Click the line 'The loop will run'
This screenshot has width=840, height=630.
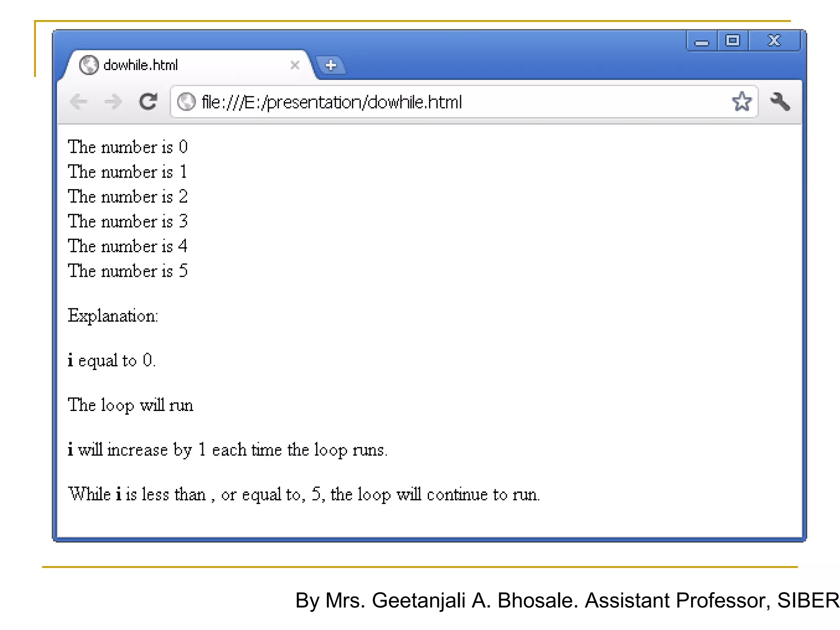tap(130, 405)
